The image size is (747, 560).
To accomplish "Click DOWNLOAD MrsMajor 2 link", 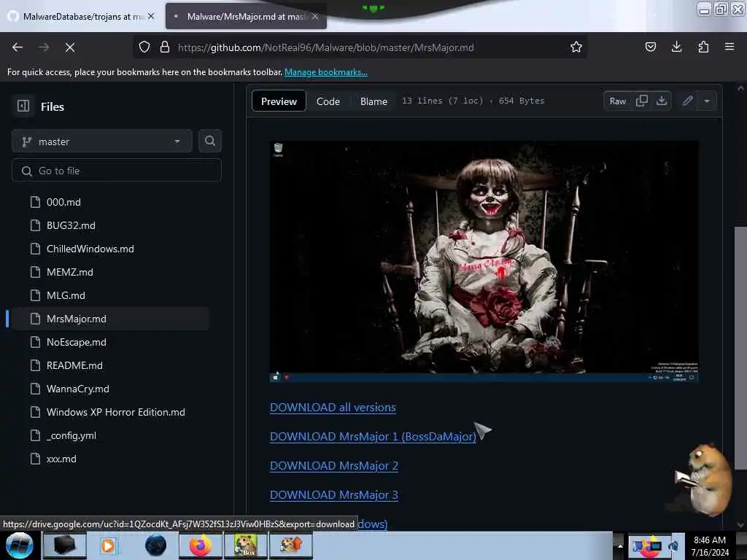I will 334,466.
